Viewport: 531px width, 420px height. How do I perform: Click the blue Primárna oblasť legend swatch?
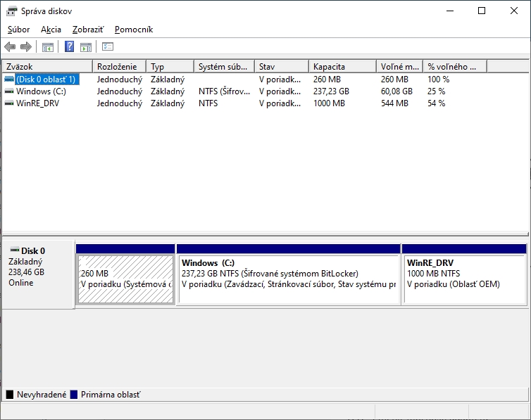point(74,395)
